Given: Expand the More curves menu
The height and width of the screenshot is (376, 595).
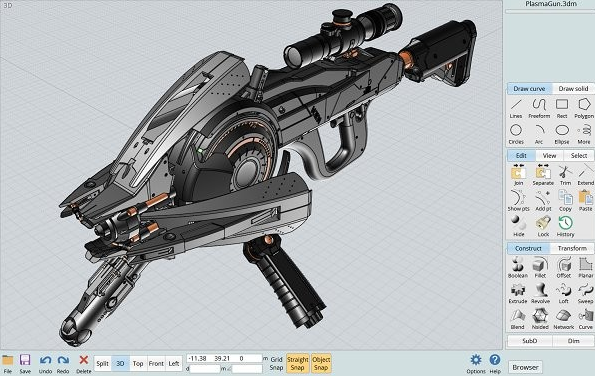Looking at the screenshot, I should click(x=584, y=134).
